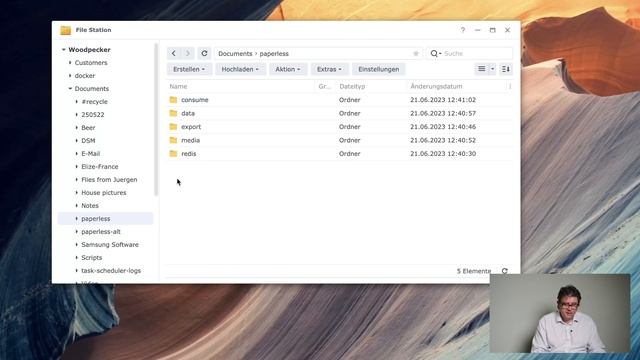The image size is (640, 360).
Task: Select the DSM folder in tree
Action: [x=88, y=141]
